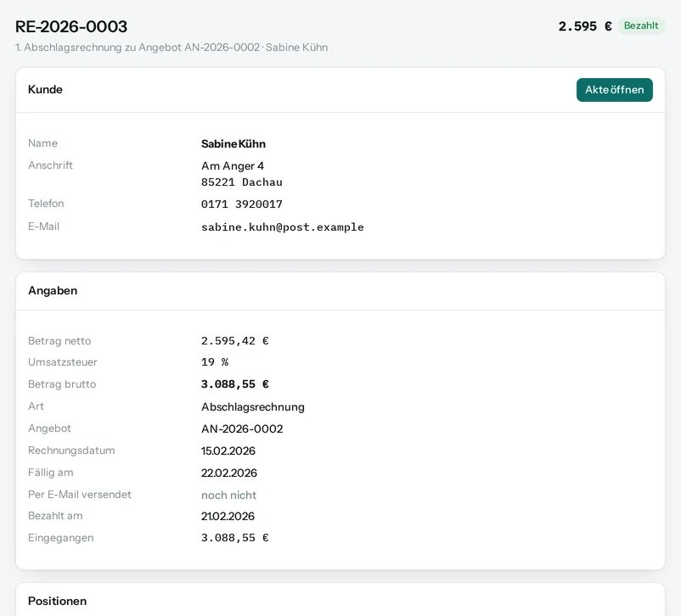This screenshot has width=681, height=616.
Task: Select the invoice date 15.02.2026
Action: (x=228, y=451)
